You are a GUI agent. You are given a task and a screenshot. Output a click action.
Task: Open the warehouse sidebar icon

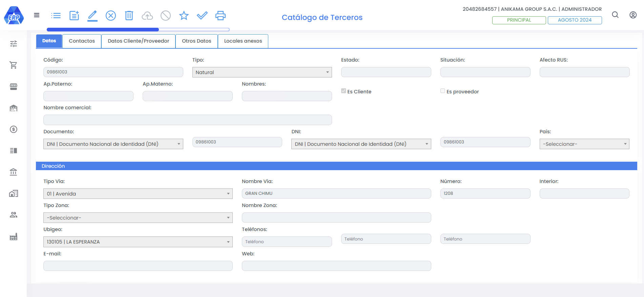click(x=14, y=108)
